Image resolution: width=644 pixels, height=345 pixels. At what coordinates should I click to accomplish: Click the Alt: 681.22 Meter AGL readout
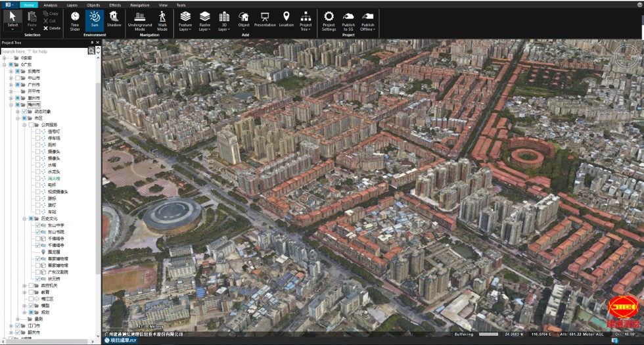point(584,334)
